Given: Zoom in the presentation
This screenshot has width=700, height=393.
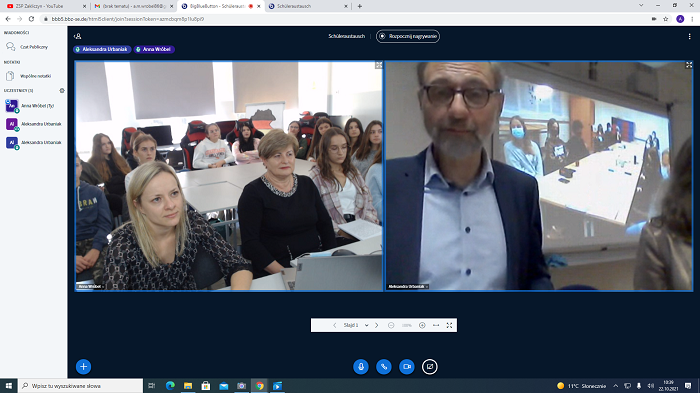Looking at the screenshot, I should pyautogui.click(x=422, y=325).
